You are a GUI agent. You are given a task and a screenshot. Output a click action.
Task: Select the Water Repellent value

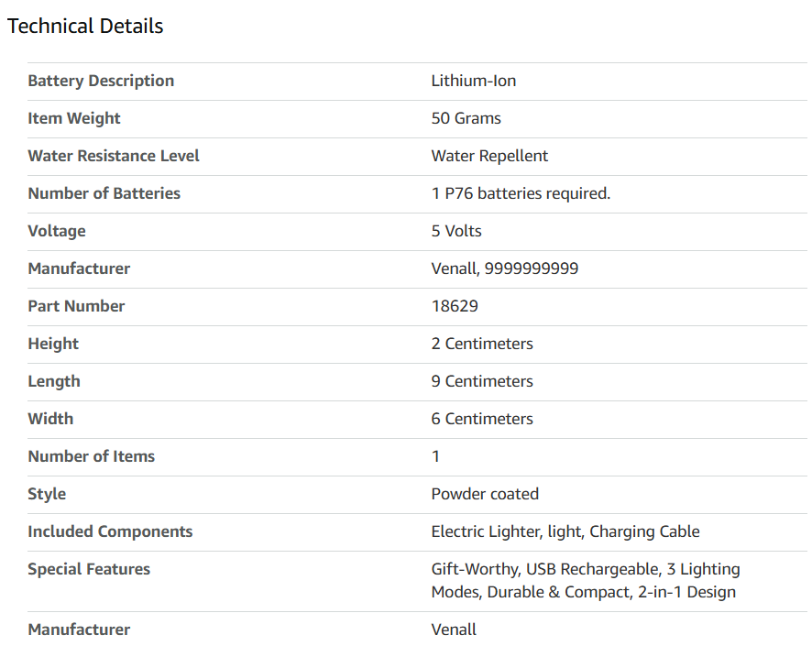[489, 156]
